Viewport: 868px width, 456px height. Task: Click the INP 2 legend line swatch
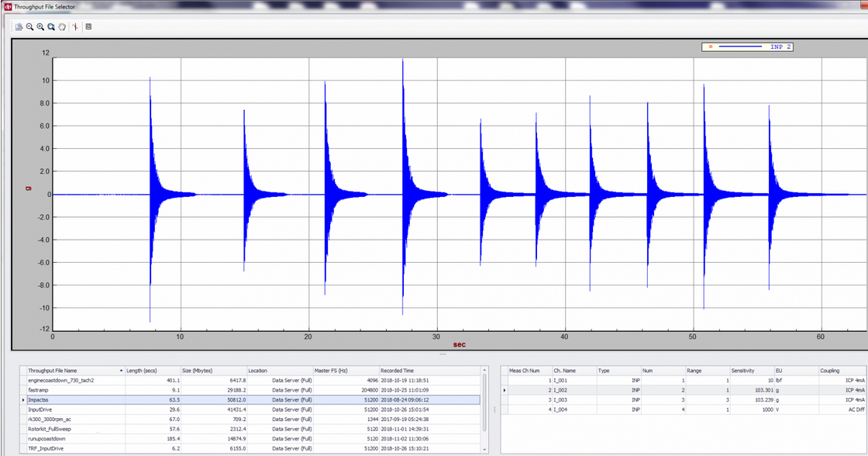pos(739,47)
